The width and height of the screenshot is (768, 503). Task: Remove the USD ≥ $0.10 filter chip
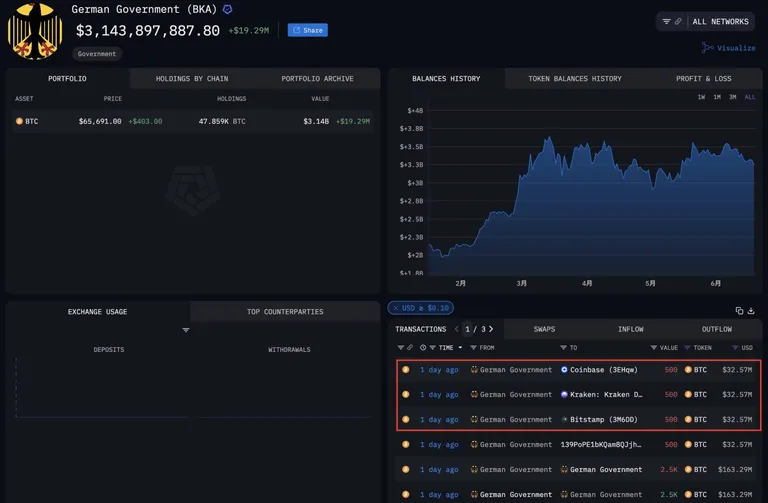pyautogui.click(x=396, y=308)
